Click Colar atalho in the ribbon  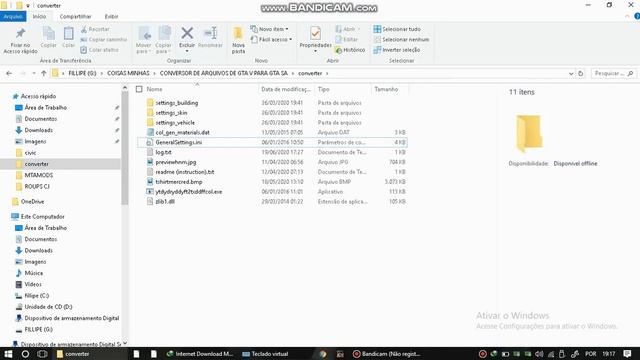pyautogui.click(x=100, y=50)
